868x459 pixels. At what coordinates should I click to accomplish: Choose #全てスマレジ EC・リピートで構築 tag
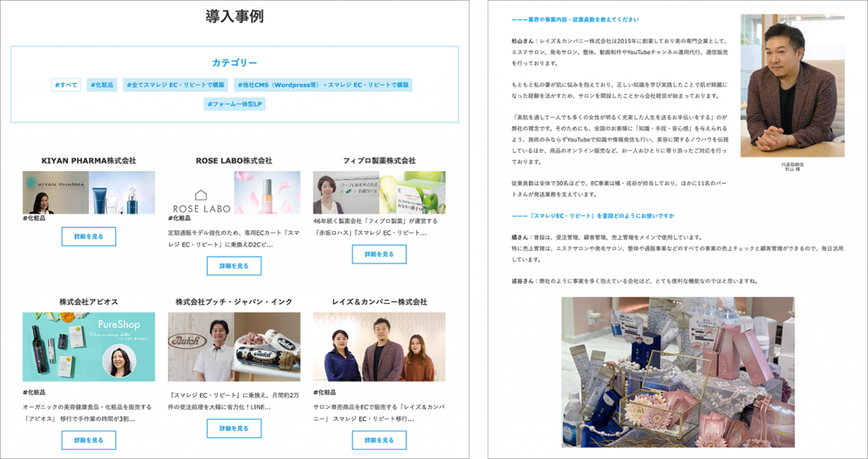click(x=175, y=85)
